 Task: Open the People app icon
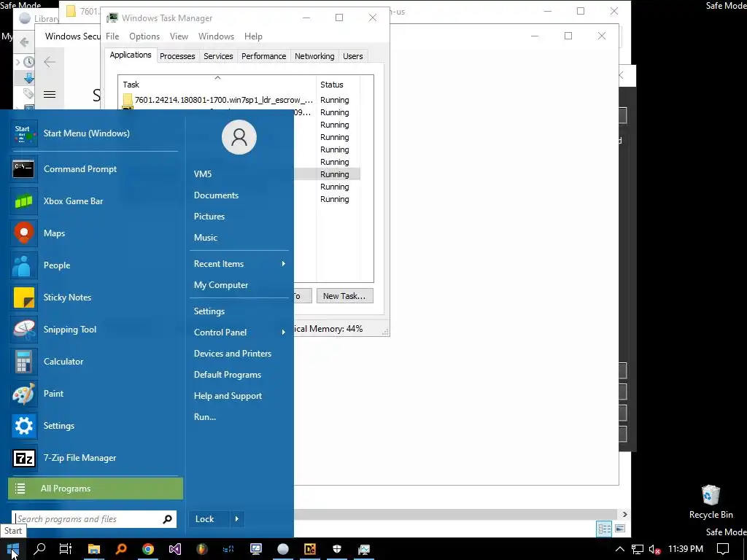tap(23, 265)
